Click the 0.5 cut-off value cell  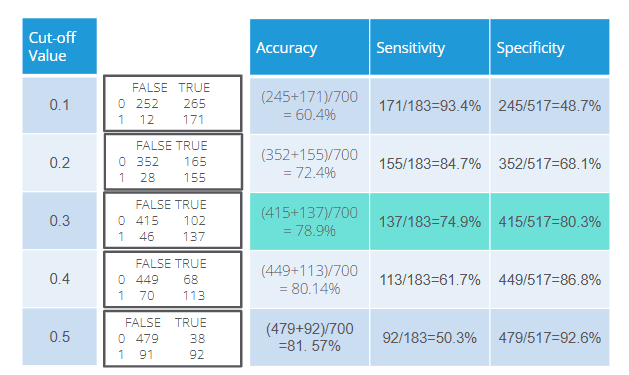[59, 336]
